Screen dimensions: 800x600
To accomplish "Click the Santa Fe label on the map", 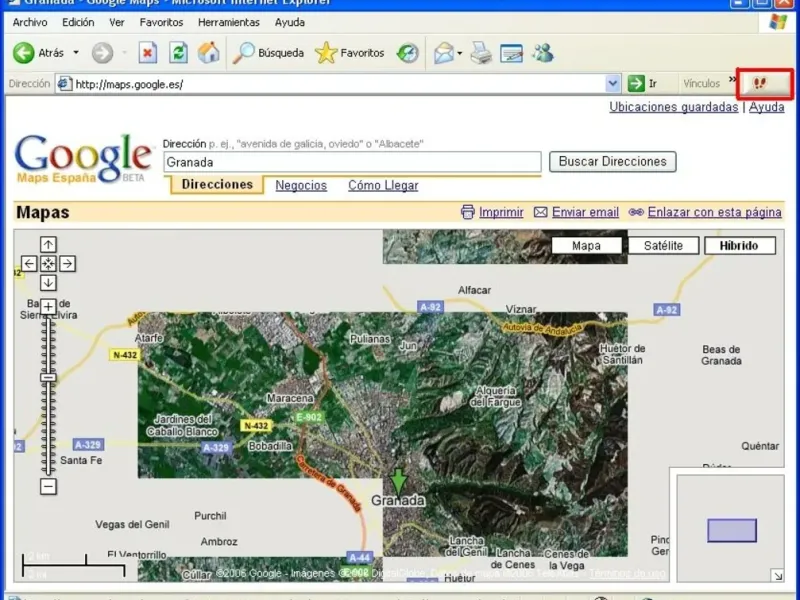I will click(81, 461).
